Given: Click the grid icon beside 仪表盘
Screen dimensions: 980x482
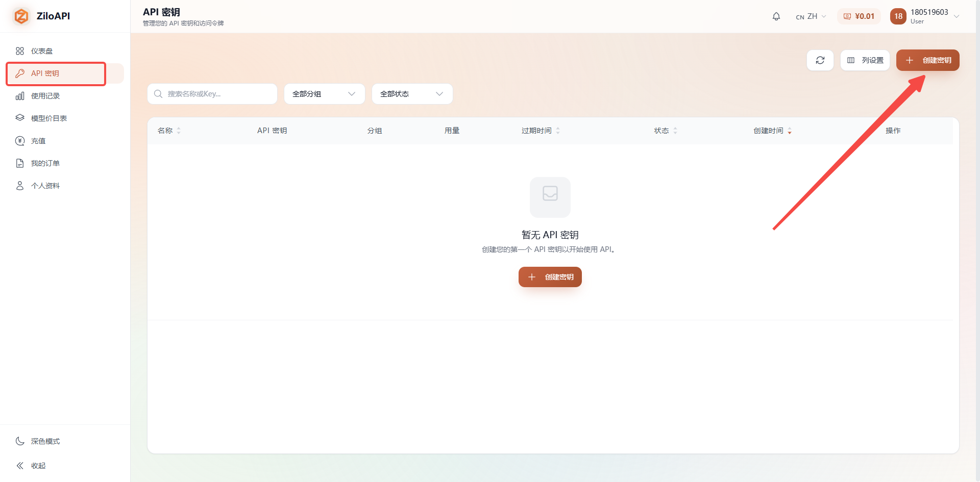Looking at the screenshot, I should (x=20, y=51).
